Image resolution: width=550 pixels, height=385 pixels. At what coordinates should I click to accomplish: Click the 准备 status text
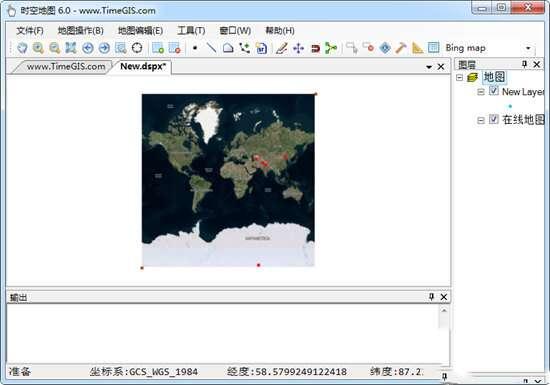click(20, 372)
